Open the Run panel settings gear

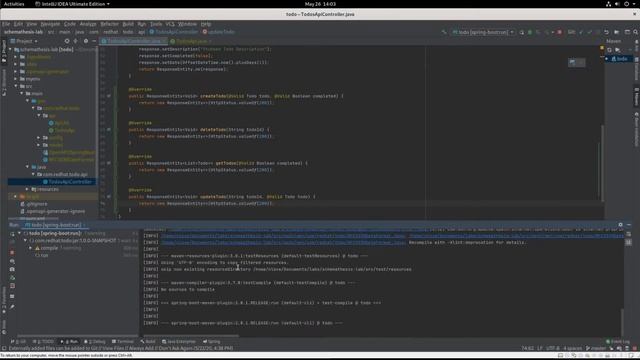coord(620,225)
